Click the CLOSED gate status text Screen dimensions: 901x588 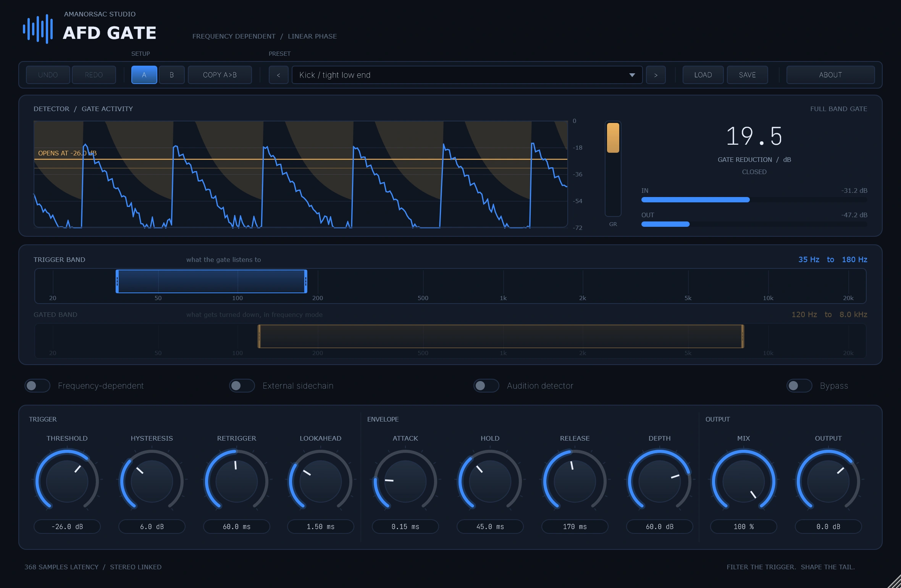754,172
